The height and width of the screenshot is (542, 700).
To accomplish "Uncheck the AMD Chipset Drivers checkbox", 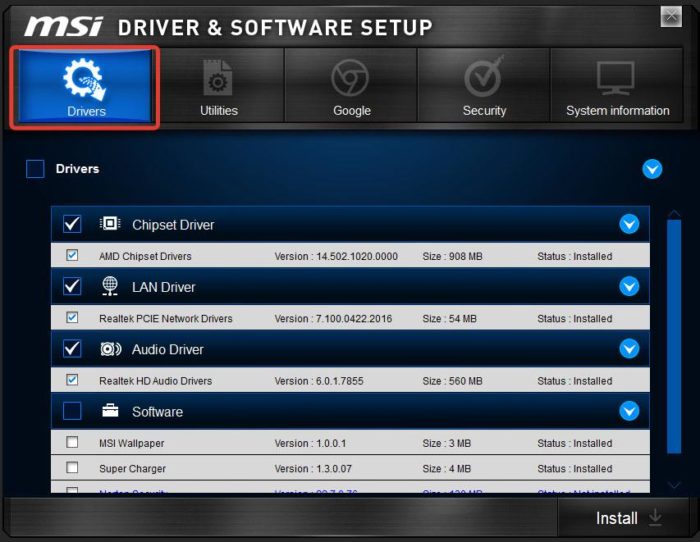I will [x=72, y=255].
